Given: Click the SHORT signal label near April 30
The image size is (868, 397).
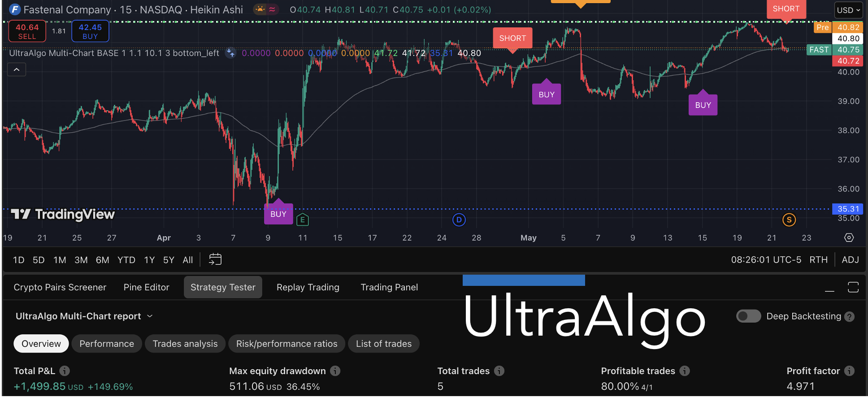Looking at the screenshot, I should (x=512, y=39).
